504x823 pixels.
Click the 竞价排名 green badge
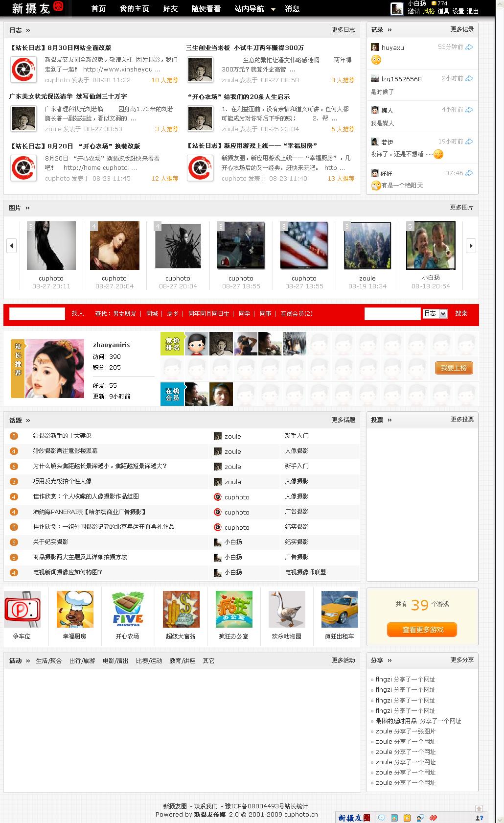tap(172, 344)
